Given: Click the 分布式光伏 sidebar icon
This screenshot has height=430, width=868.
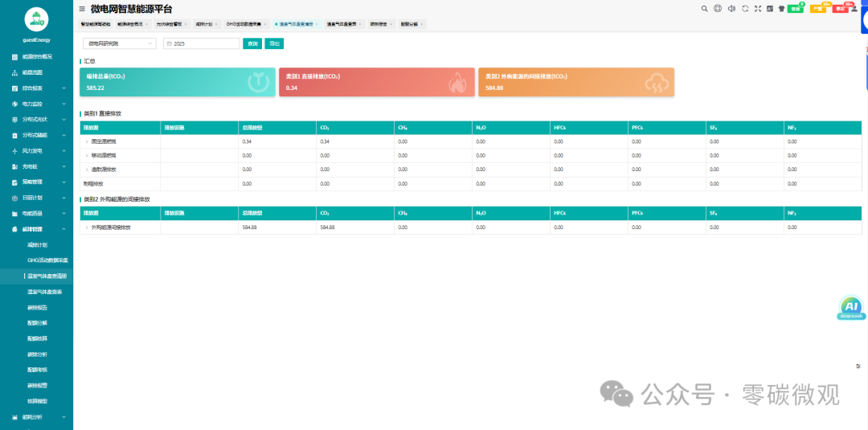Looking at the screenshot, I should 15,119.
